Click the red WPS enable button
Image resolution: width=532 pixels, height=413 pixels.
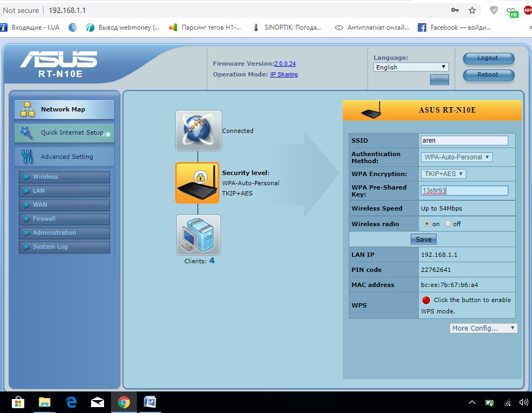[426, 300]
